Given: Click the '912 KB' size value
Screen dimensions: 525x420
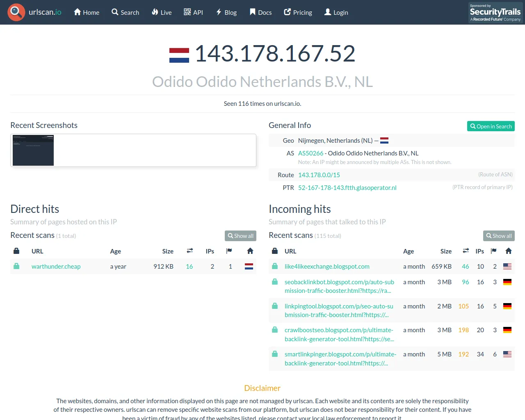Looking at the screenshot, I should point(164,266).
